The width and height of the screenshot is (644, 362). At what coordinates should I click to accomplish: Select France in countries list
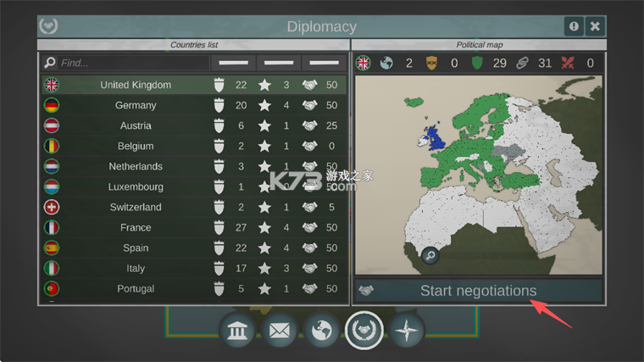pyautogui.click(x=194, y=228)
